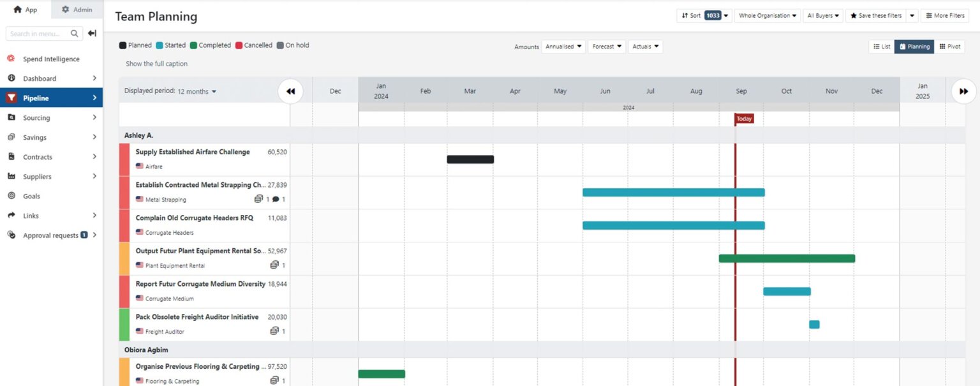Viewport: 980px width, 386px height.
Task: Open the Dashboard section via its gauge icon
Action: pyautogui.click(x=10, y=78)
